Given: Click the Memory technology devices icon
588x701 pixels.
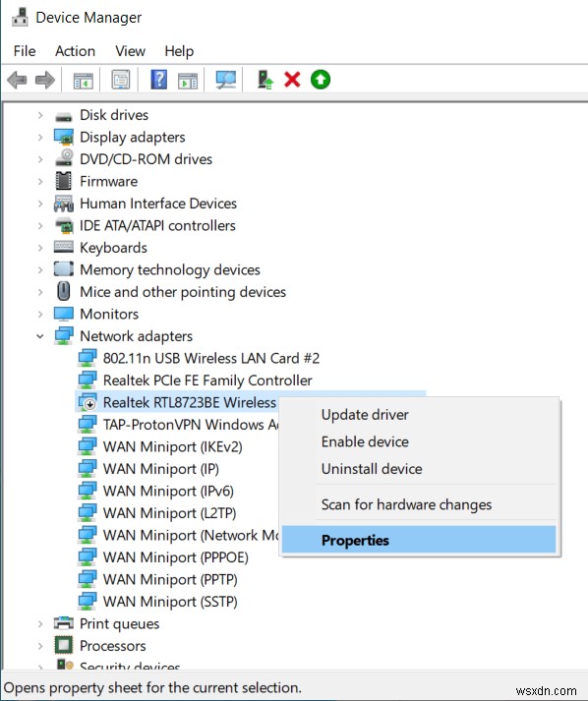Looking at the screenshot, I should pos(64,269).
